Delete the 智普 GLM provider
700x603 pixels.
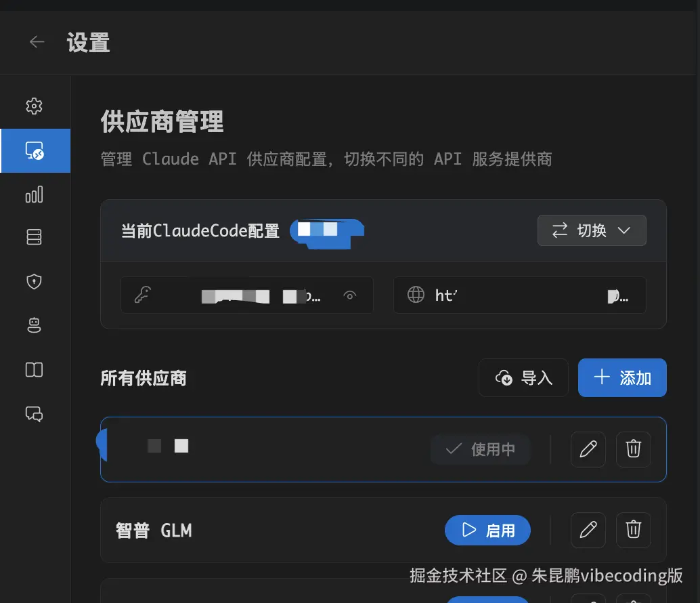pos(633,531)
